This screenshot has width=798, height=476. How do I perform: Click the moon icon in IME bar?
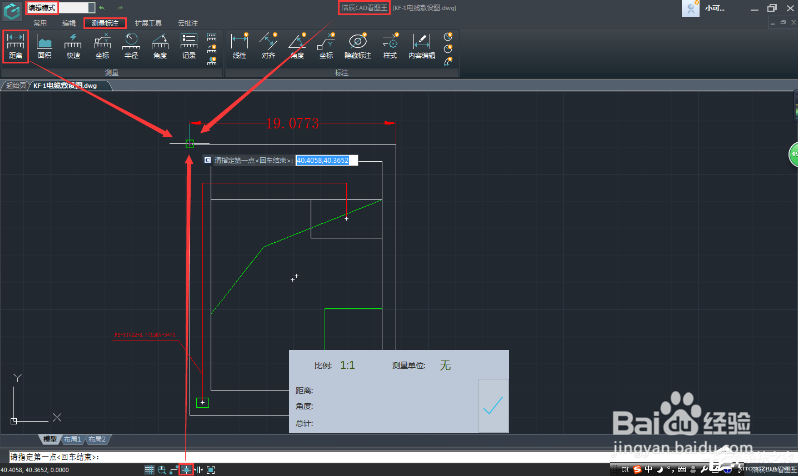pos(660,469)
